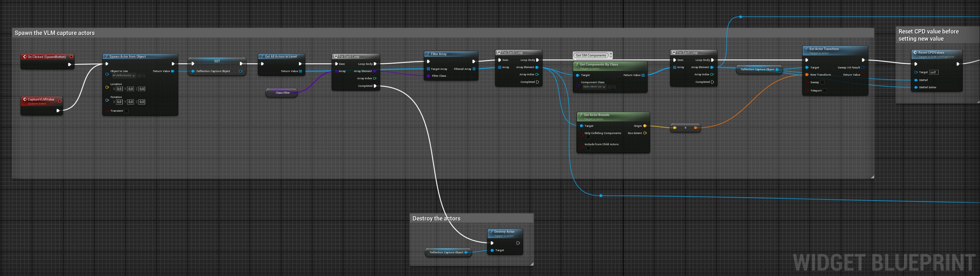980x276 pixels.
Task: Click SMRef Setter input pin
Action: tap(916, 87)
